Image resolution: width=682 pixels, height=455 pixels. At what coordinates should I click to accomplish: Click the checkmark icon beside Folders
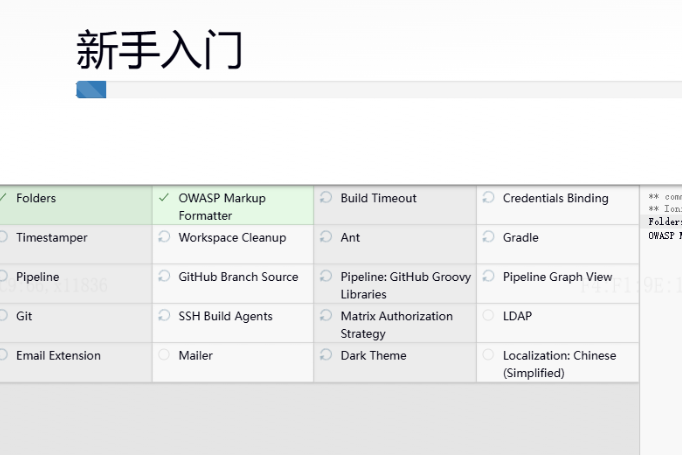(3, 198)
